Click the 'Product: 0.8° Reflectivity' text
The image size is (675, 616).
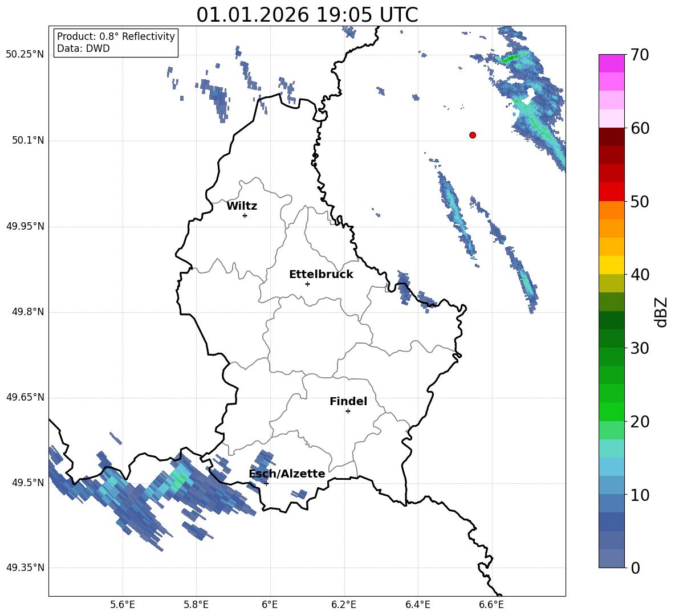click(116, 36)
